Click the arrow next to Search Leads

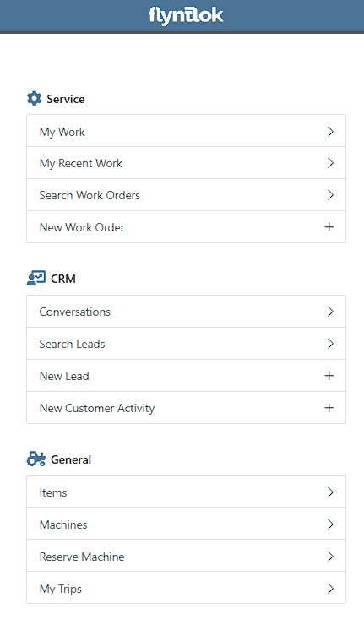pyautogui.click(x=330, y=344)
